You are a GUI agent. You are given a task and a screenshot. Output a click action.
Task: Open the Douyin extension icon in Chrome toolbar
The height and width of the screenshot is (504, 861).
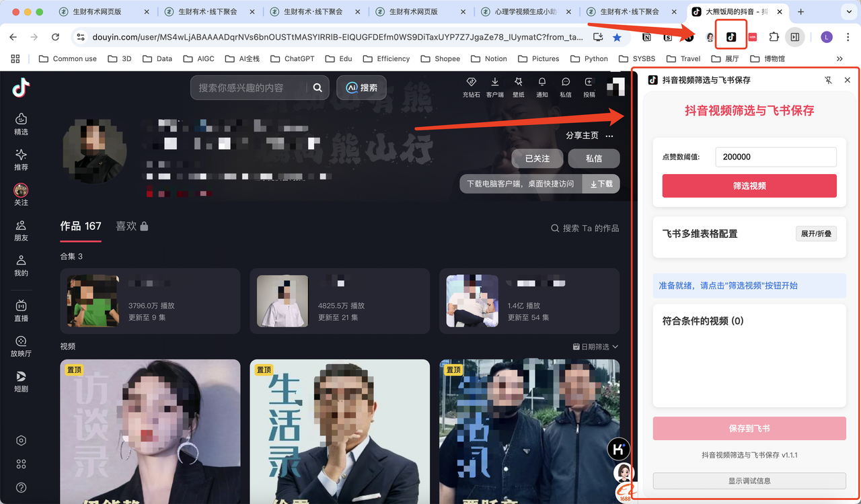point(731,37)
